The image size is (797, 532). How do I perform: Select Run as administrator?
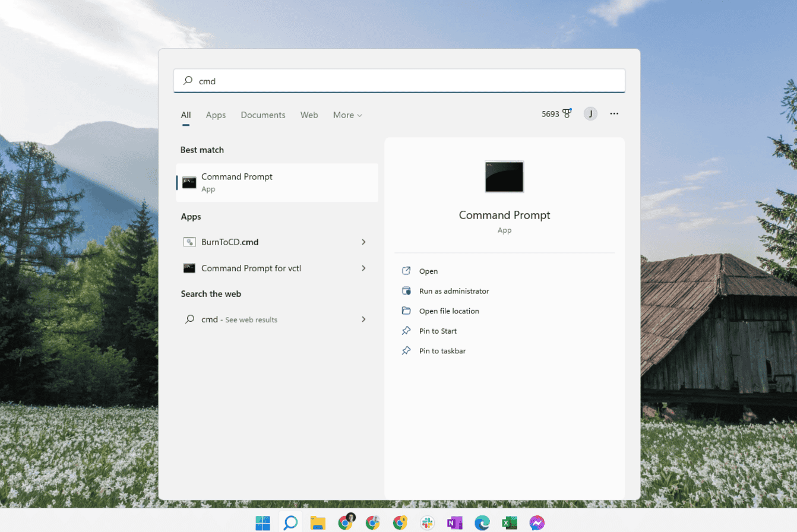coord(454,291)
